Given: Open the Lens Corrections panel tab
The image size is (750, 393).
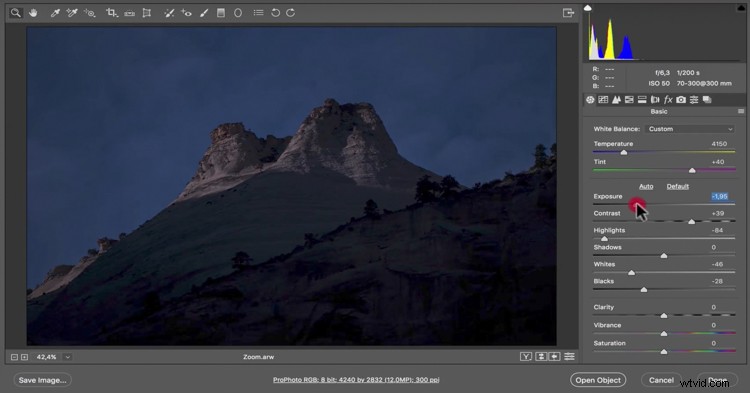Looking at the screenshot, I should pyautogui.click(x=655, y=99).
